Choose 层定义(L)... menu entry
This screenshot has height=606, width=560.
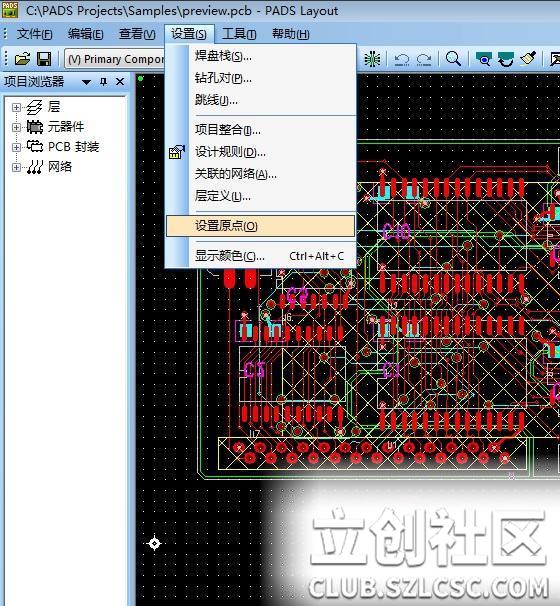coord(260,196)
